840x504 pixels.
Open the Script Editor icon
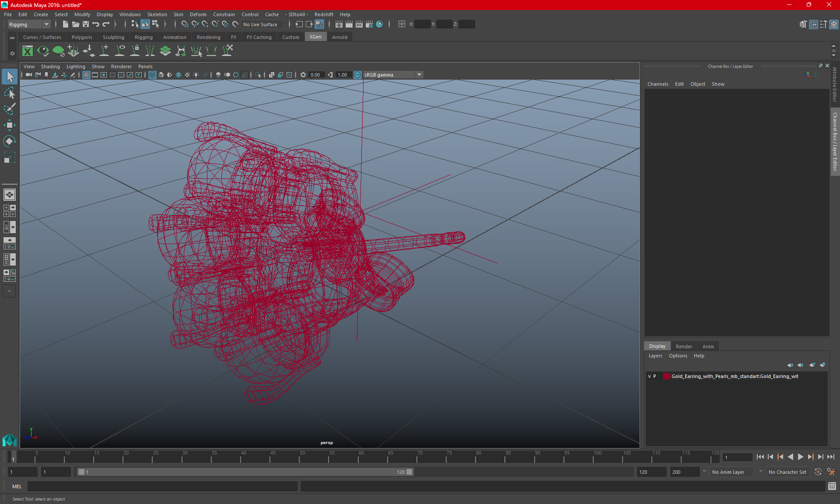[832, 486]
